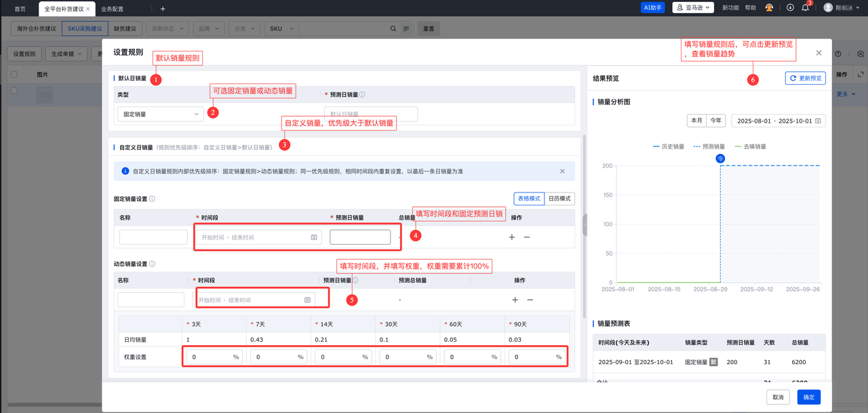
Task: Open the 亚马逊 platform dropdown
Action: pos(693,7)
